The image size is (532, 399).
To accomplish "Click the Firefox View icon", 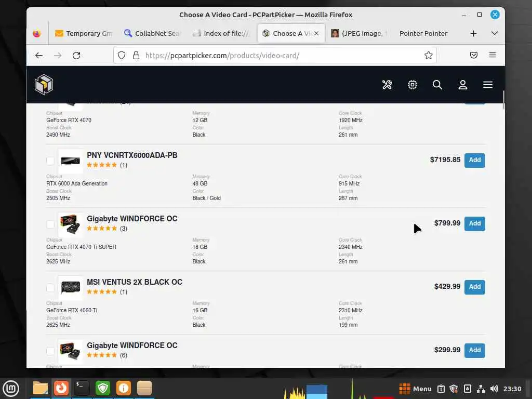I will coord(37,33).
